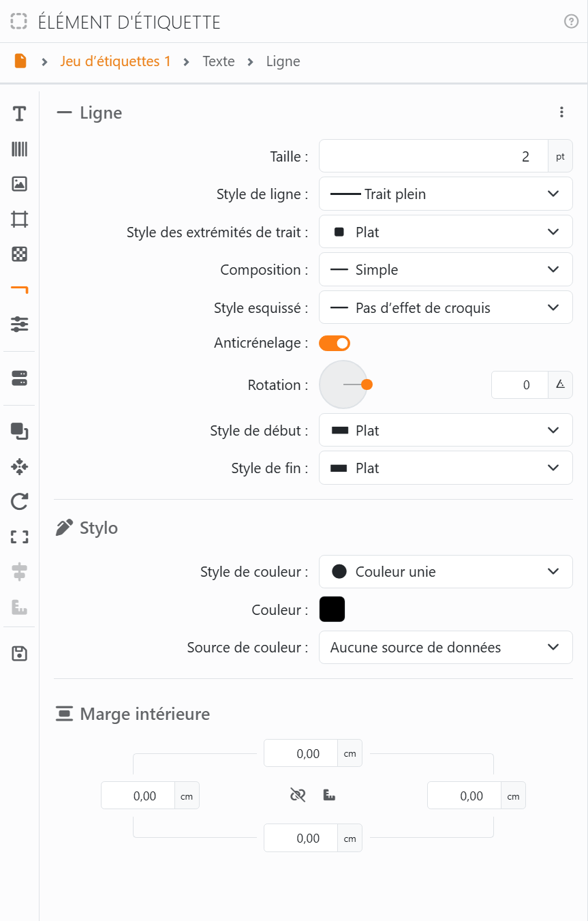Select the orange Line tool icon

point(19,290)
